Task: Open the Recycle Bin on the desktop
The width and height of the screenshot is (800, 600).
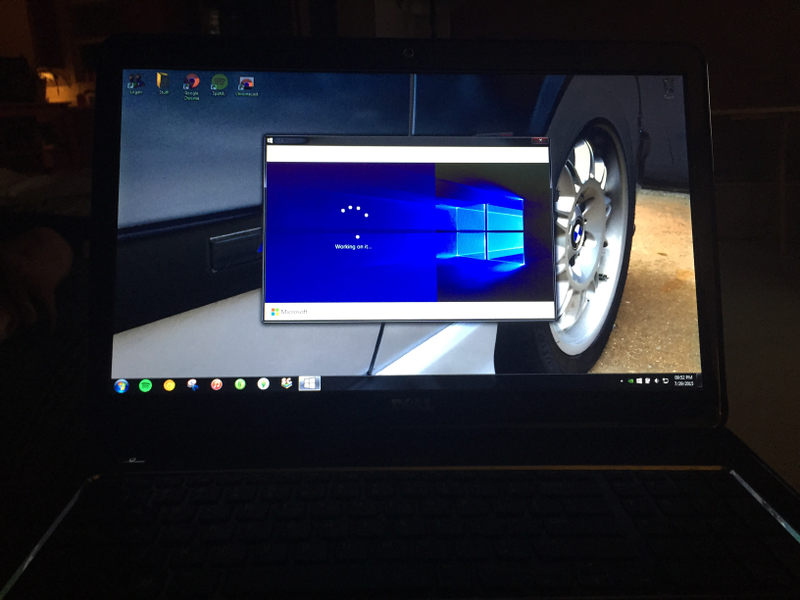Action: [668, 88]
